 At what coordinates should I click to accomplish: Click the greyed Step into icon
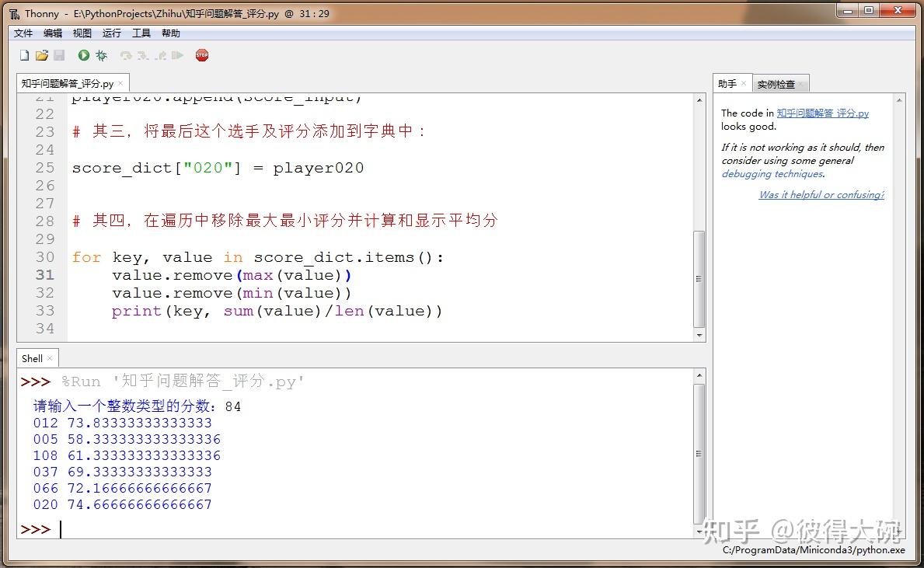[x=143, y=55]
